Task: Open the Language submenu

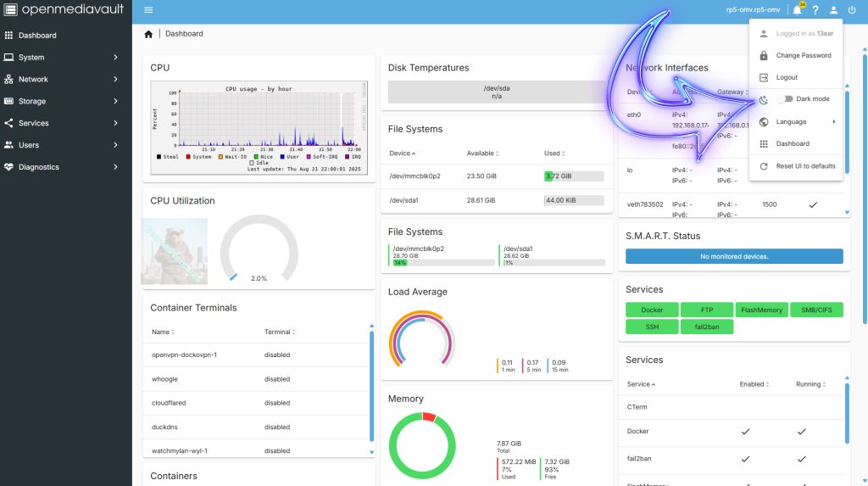Action: click(x=797, y=121)
